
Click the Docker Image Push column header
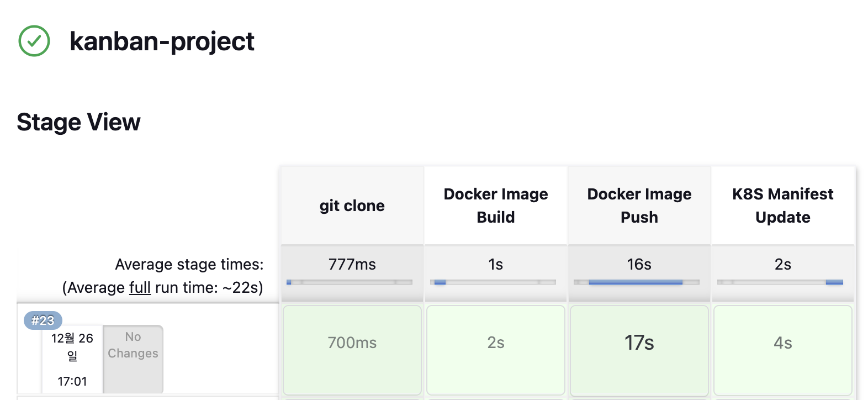[x=639, y=206]
